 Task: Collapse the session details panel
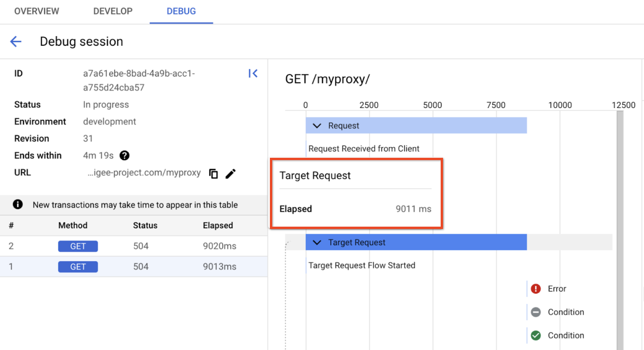[x=253, y=73]
